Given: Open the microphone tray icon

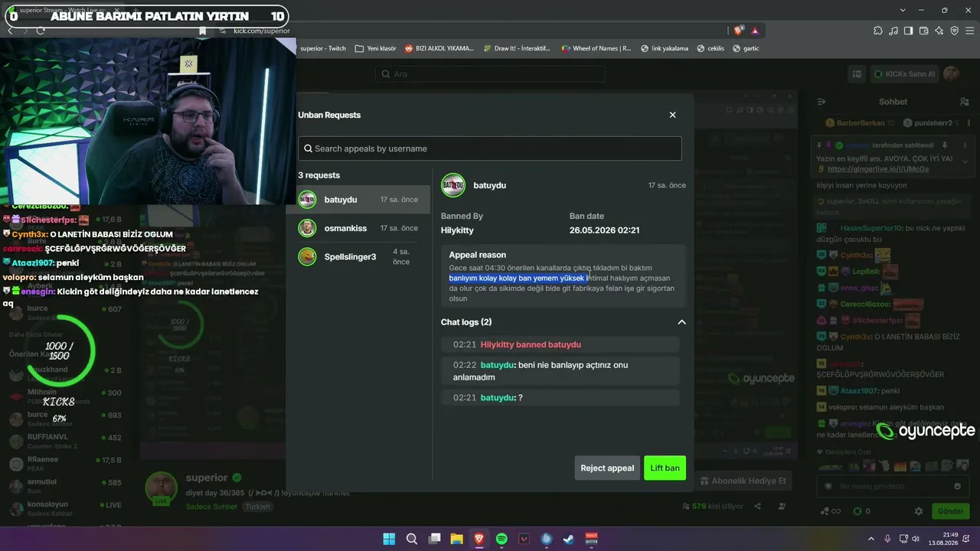Looking at the screenshot, I should pyautogui.click(x=887, y=539).
